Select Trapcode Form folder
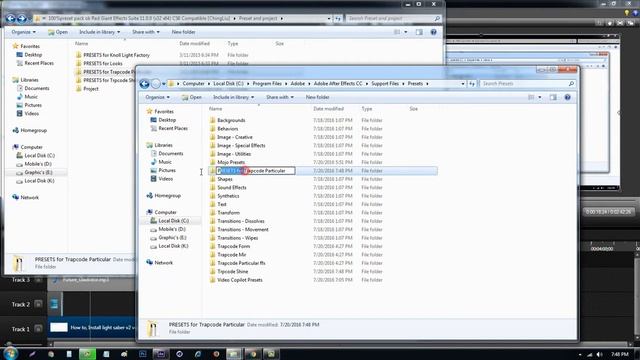The image size is (640, 360). coord(233,246)
